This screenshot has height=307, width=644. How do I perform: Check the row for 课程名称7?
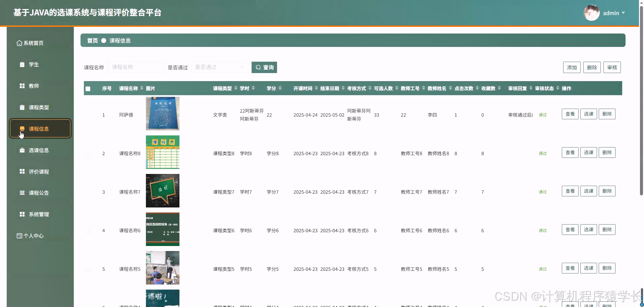click(x=88, y=192)
